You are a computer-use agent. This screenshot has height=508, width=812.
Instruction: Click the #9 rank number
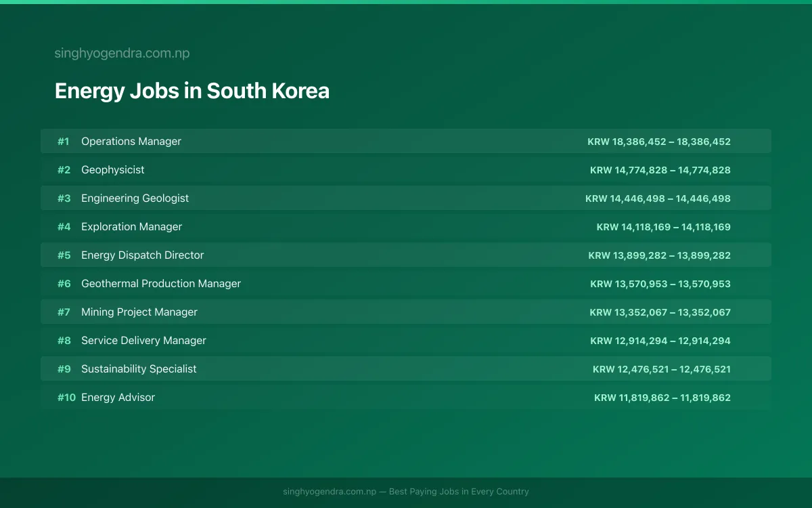pyautogui.click(x=64, y=369)
